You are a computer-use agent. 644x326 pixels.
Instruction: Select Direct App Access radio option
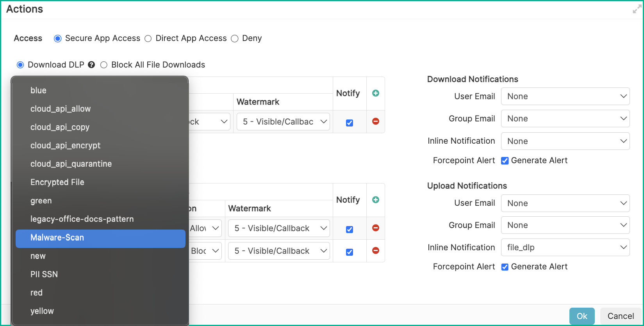click(x=148, y=39)
